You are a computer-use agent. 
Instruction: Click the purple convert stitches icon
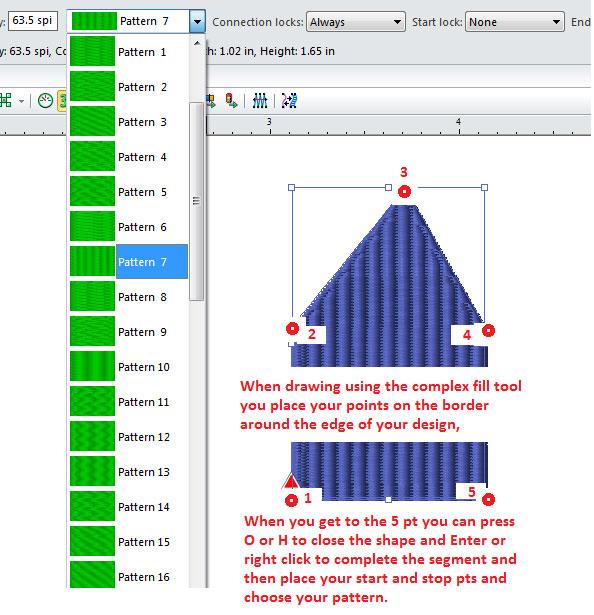289,101
